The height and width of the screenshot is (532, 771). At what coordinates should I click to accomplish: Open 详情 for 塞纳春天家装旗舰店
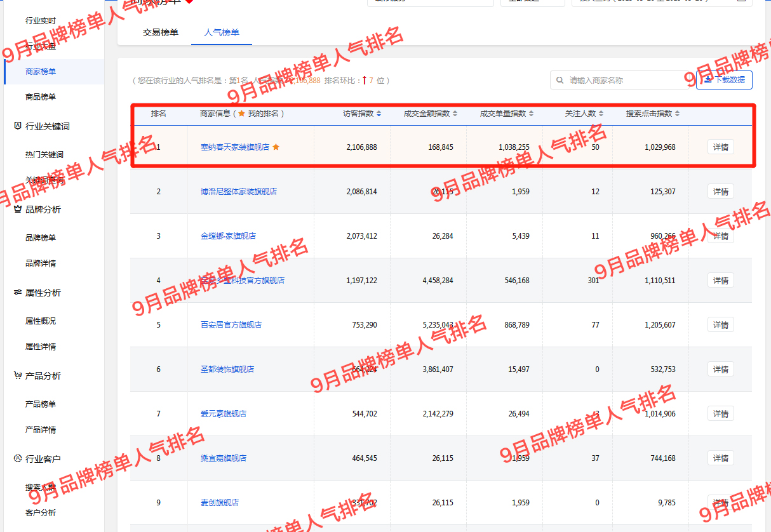721,147
